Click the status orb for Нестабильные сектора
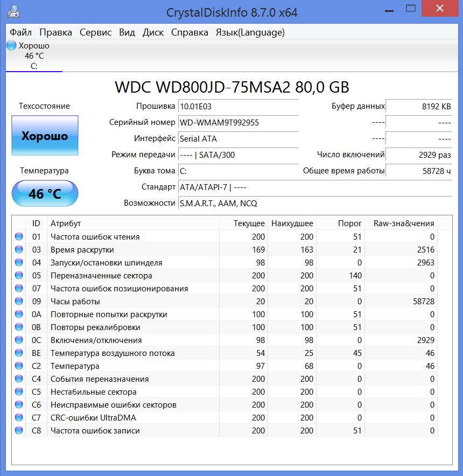 (19, 391)
